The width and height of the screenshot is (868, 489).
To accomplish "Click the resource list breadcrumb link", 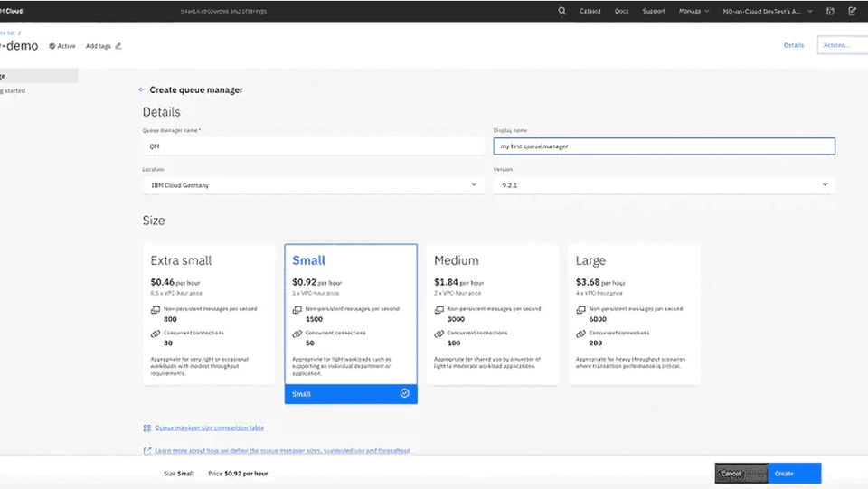I will click(x=8, y=33).
